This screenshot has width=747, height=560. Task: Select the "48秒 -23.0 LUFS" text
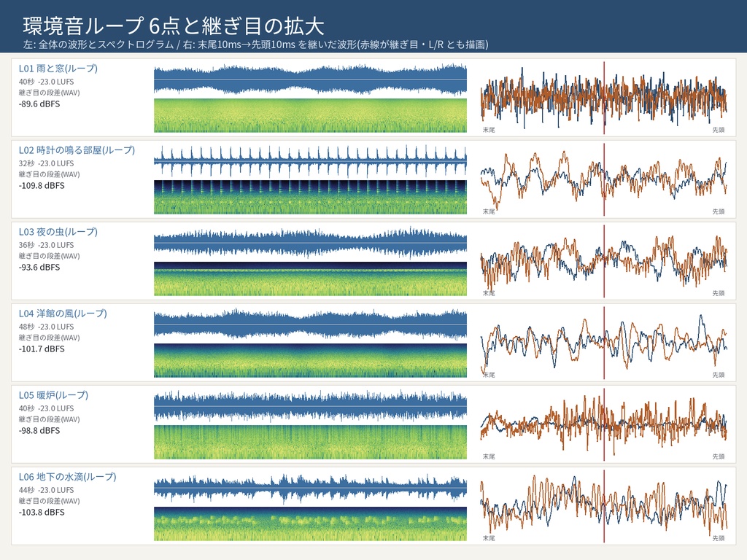pos(46,327)
